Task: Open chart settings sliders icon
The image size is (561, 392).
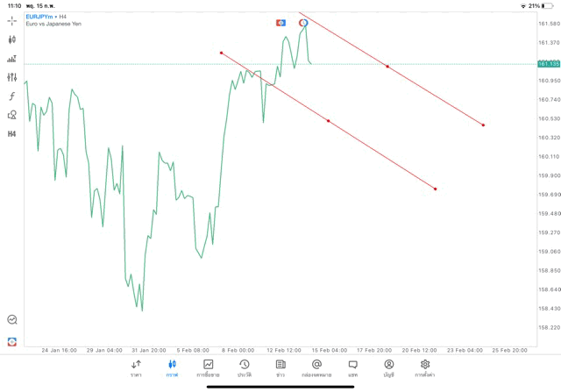Action: (x=12, y=78)
